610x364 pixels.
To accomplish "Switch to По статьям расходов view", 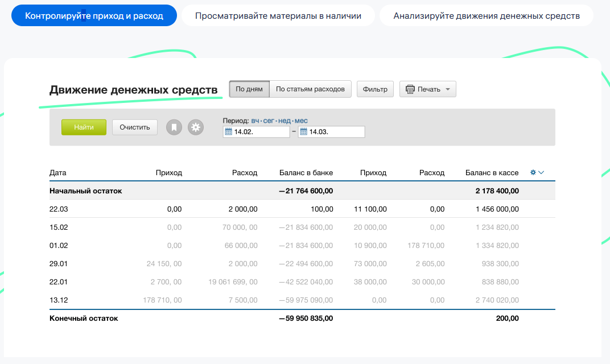I will point(310,89).
